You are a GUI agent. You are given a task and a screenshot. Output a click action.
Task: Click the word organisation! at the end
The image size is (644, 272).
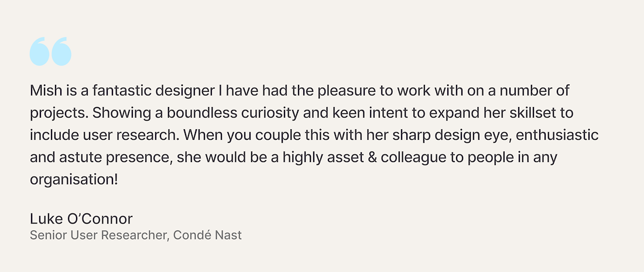coord(74,180)
